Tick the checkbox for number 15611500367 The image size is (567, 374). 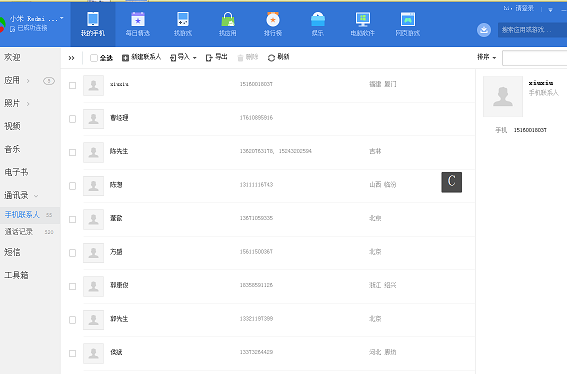(x=72, y=253)
